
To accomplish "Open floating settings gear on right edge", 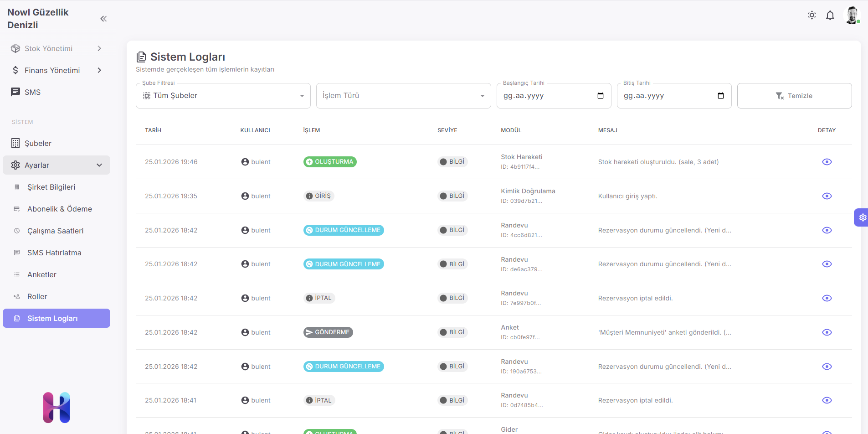I will coord(862,217).
